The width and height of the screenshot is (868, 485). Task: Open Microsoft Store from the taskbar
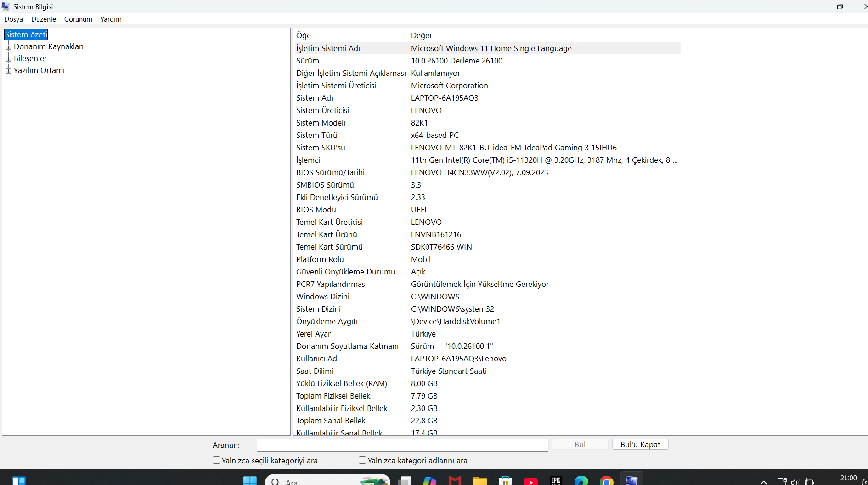tap(505, 481)
